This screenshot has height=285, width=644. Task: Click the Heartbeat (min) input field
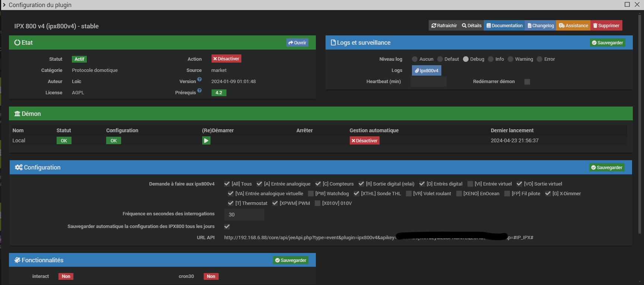[428, 82]
